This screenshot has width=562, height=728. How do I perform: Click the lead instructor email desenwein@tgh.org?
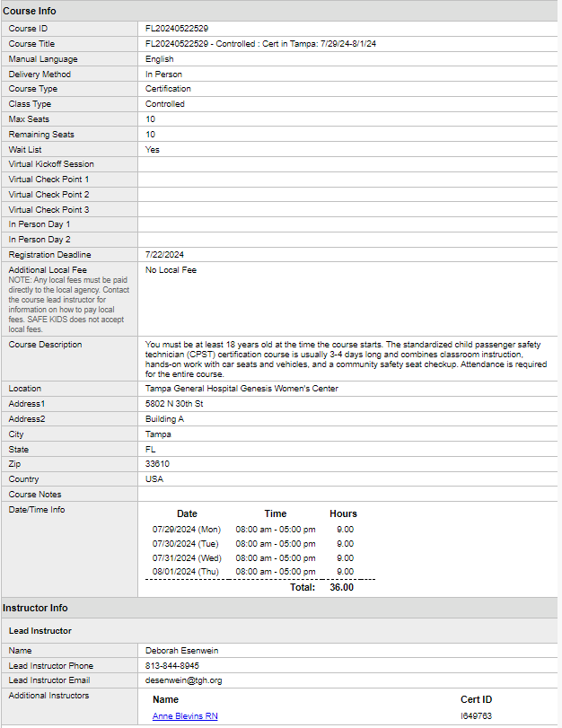(x=183, y=680)
